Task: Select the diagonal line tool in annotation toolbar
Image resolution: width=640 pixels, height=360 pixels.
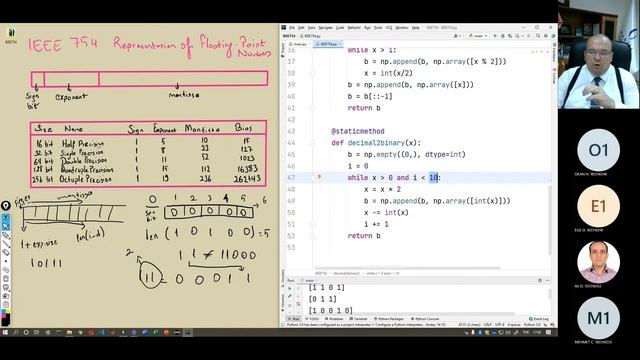Action: click(x=6, y=244)
